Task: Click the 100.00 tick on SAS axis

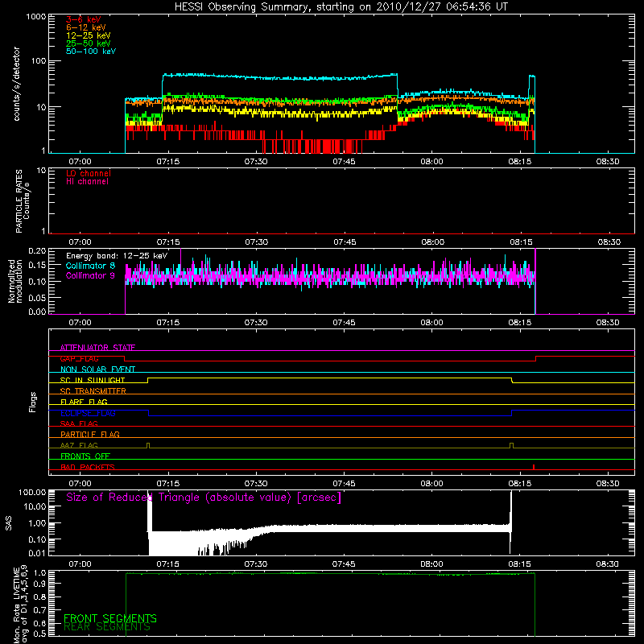Action: pos(32,492)
